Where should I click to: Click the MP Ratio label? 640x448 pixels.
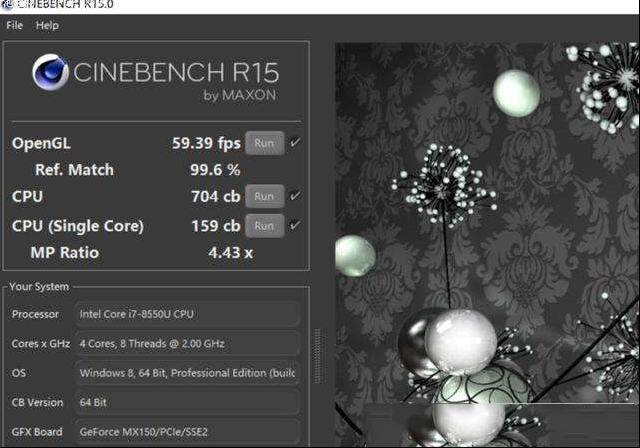tap(64, 253)
